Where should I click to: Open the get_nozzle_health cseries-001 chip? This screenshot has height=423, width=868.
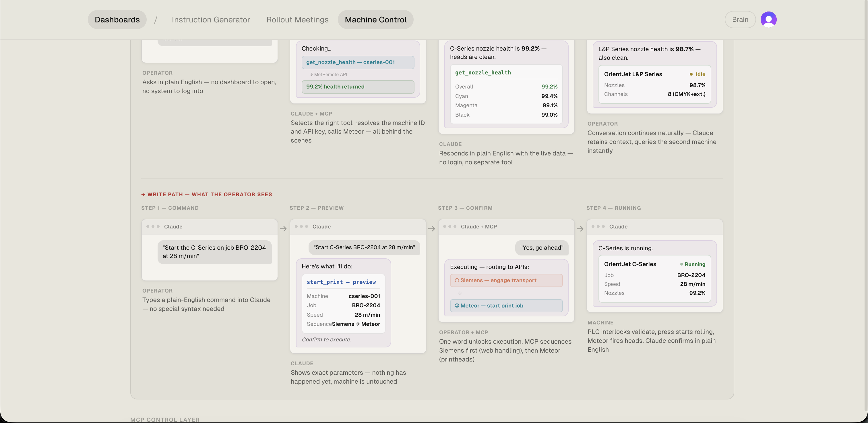point(358,62)
